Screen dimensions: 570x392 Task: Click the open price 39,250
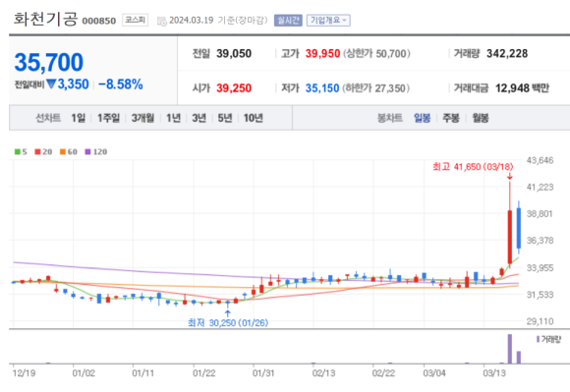[234, 87]
